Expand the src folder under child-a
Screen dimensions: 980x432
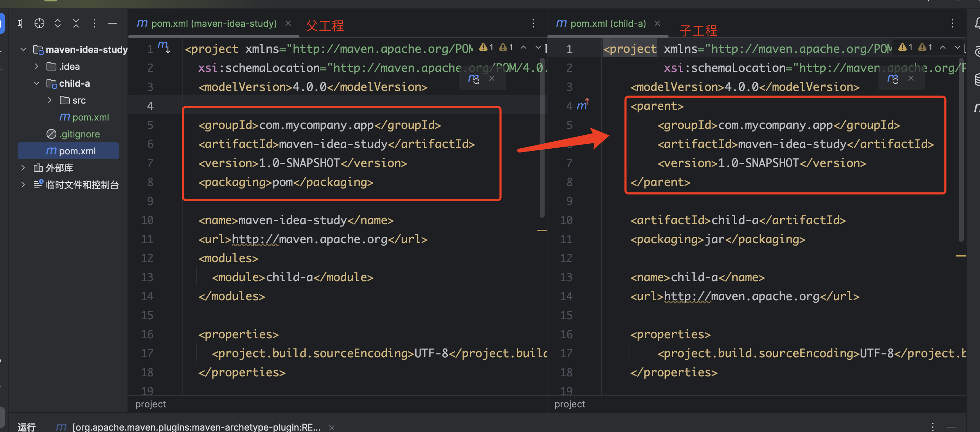tap(50, 100)
